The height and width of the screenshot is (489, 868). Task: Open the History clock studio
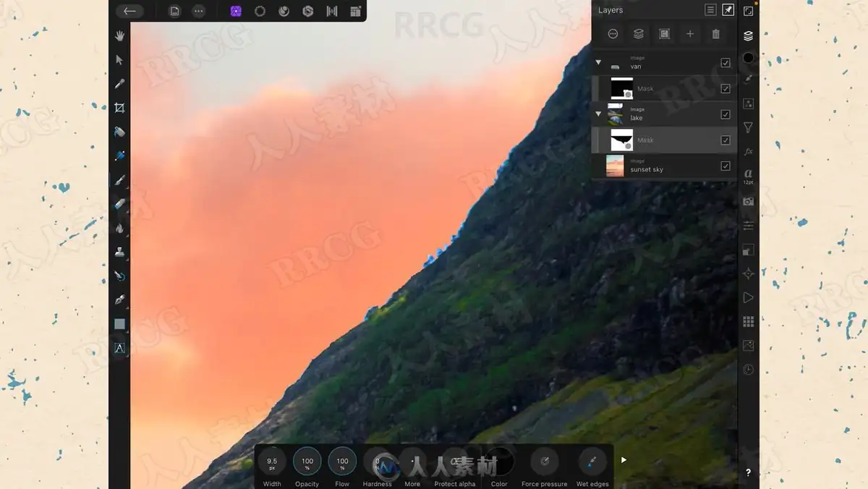click(749, 370)
